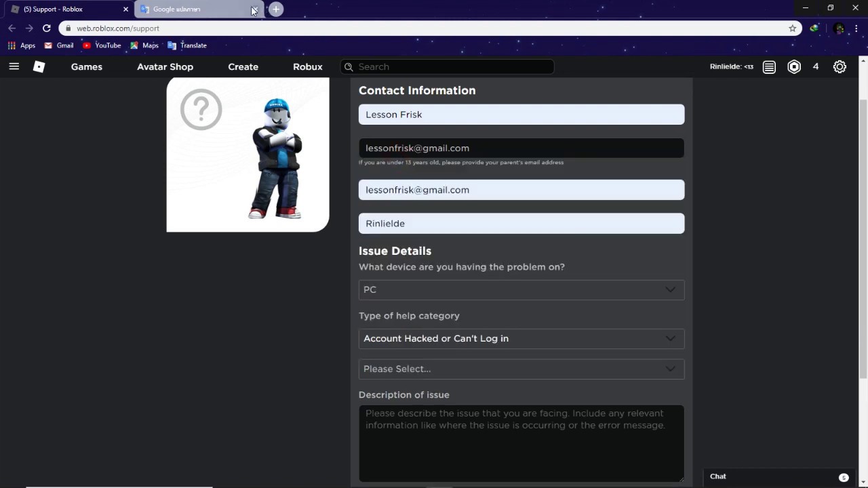Click the first email address field

coord(521,148)
